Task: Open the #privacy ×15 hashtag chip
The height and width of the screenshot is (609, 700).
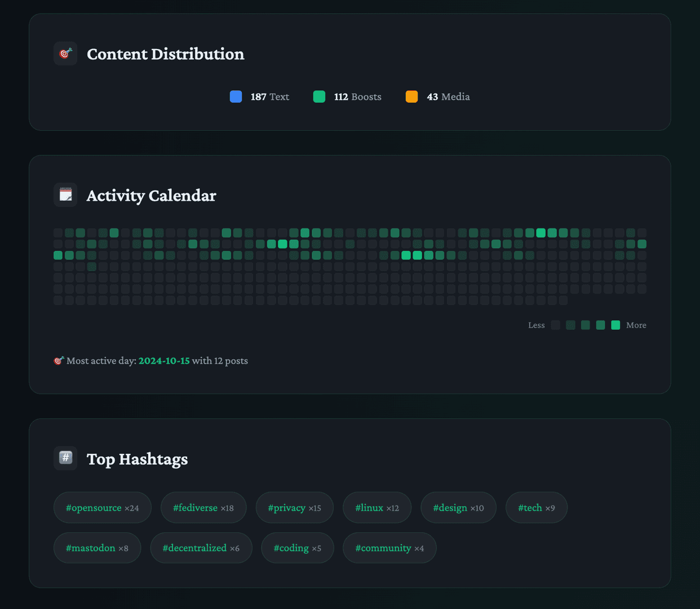Action: tap(295, 507)
